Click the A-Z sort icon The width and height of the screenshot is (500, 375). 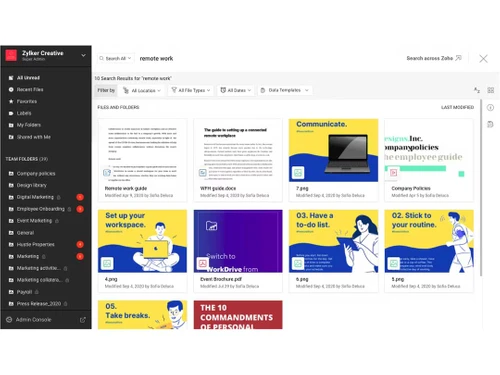tap(477, 90)
